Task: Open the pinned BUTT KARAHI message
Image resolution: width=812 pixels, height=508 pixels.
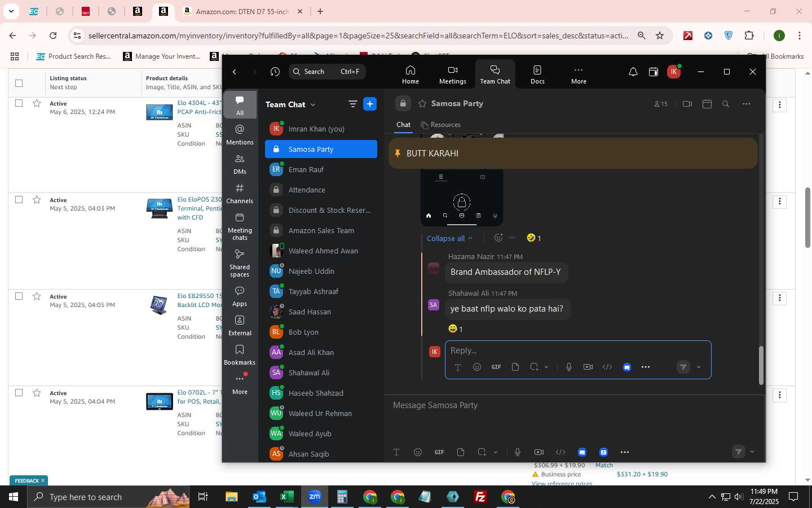Action: 573,154
